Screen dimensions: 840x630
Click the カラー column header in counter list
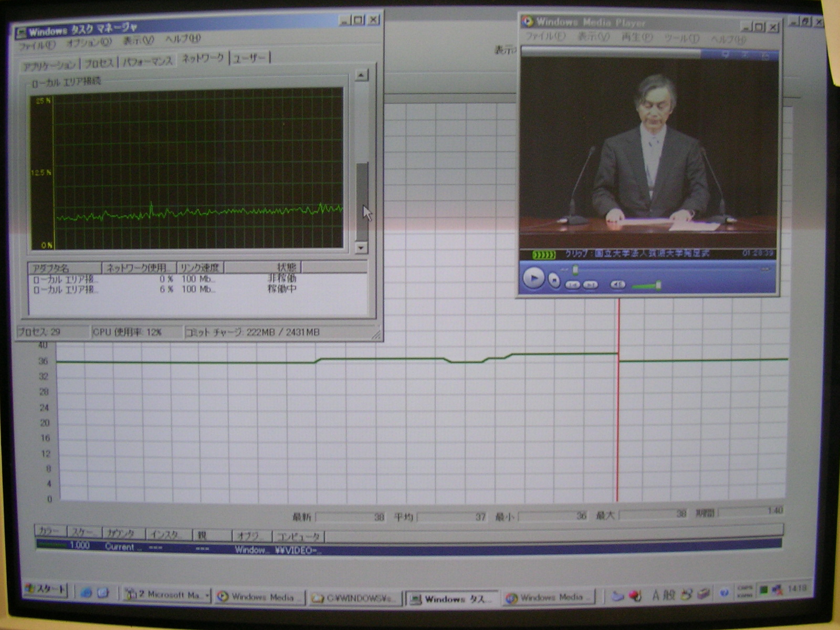(50, 531)
